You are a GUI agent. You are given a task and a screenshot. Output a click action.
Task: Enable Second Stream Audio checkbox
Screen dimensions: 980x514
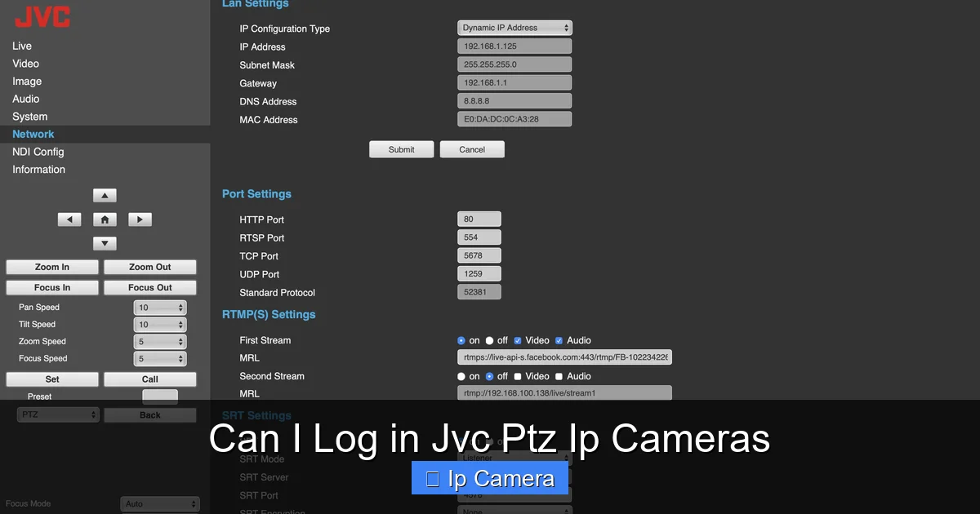[x=559, y=376]
